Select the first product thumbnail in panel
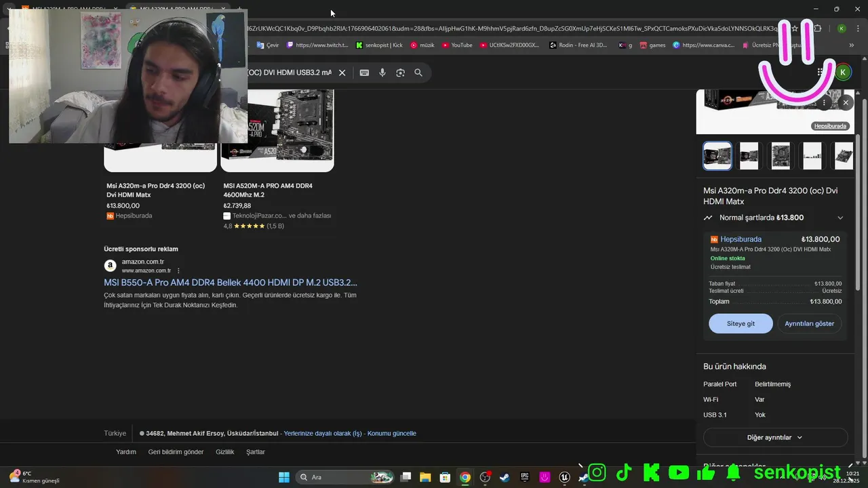Viewport: 868px width, 488px height. tap(717, 156)
